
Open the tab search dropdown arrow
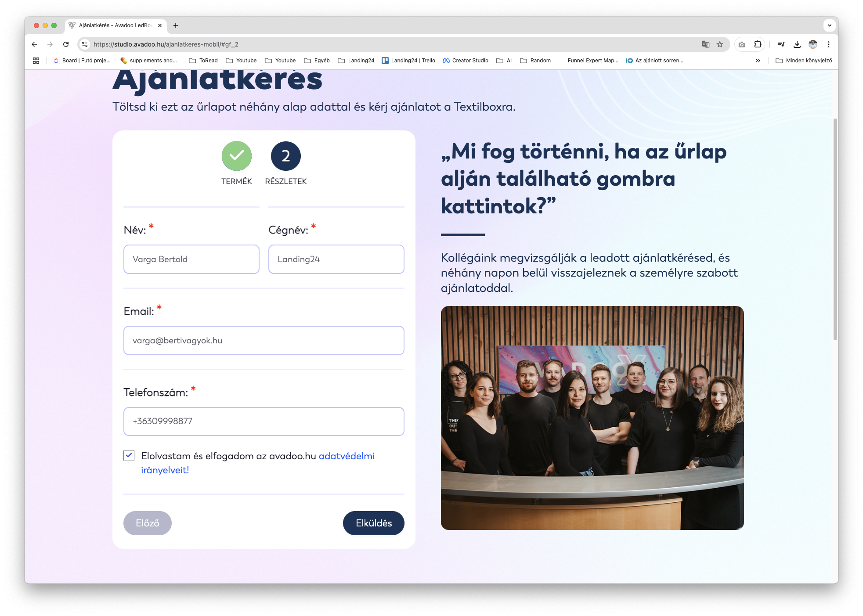pos(828,25)
